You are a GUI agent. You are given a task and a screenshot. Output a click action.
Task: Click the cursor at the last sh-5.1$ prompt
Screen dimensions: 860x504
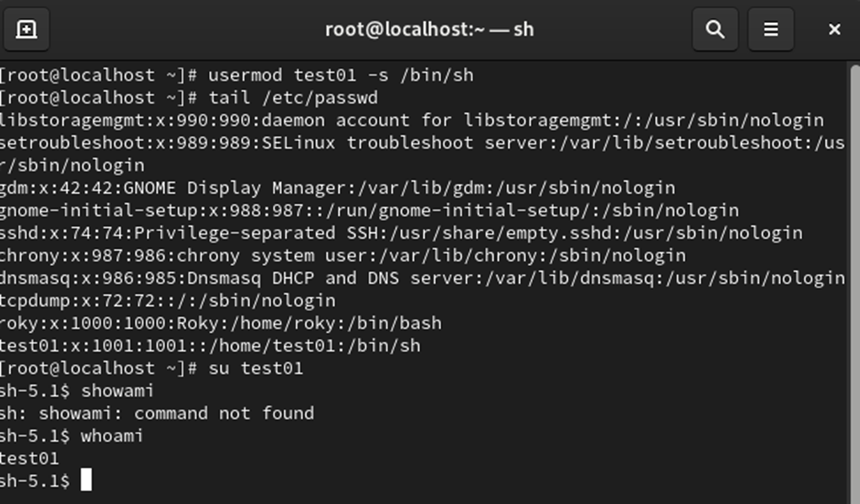point(86,481)
